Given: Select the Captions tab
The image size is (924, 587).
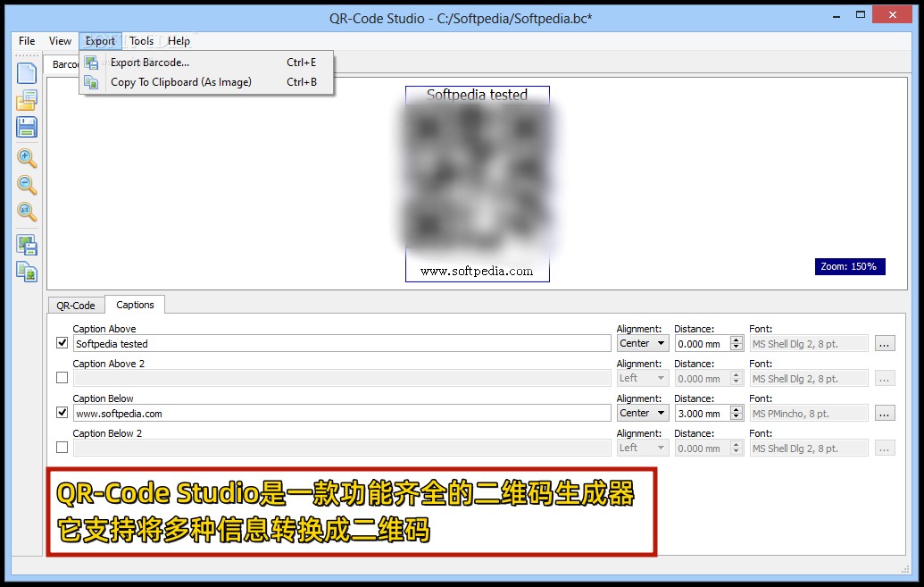Looking at the screenshot, I should (135, 305).
